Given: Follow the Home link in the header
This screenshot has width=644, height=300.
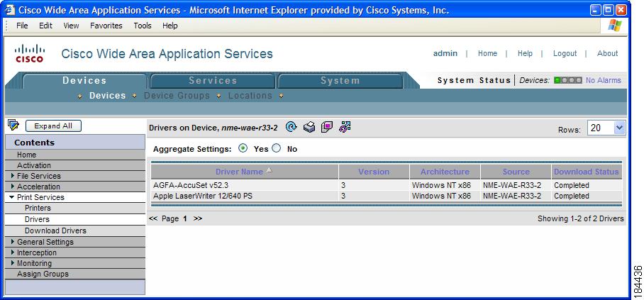Looking at the screenshot, I should 487,53.
